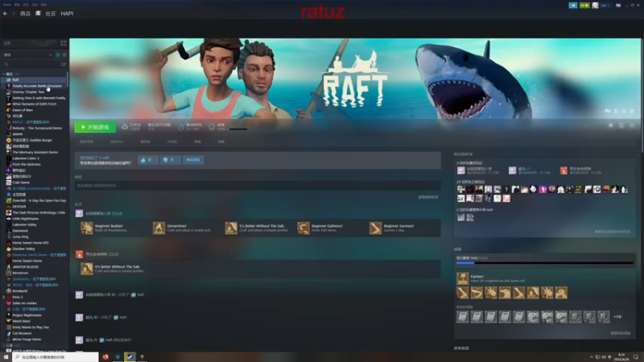The image size is (644, 362).
Task: Click the small achievement progress bar near play button
Action: [237, 130]
